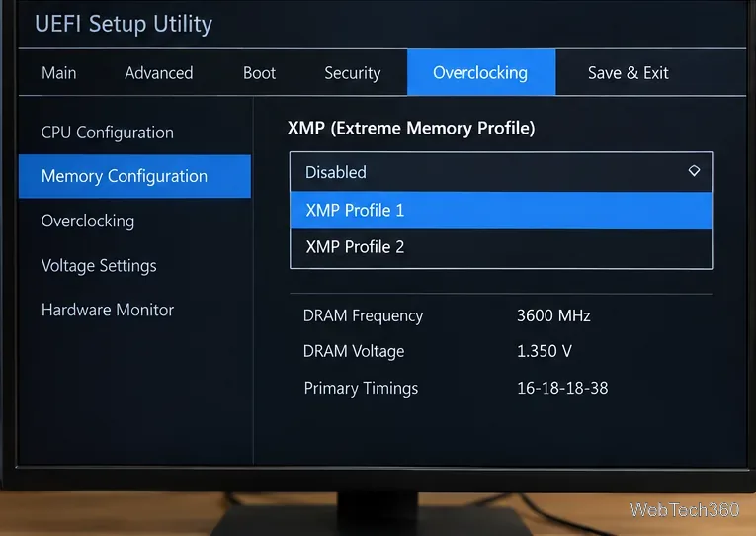Choose Disabled in the XMP dropdown
756x536 pixels.
click(x=501, y=172)
